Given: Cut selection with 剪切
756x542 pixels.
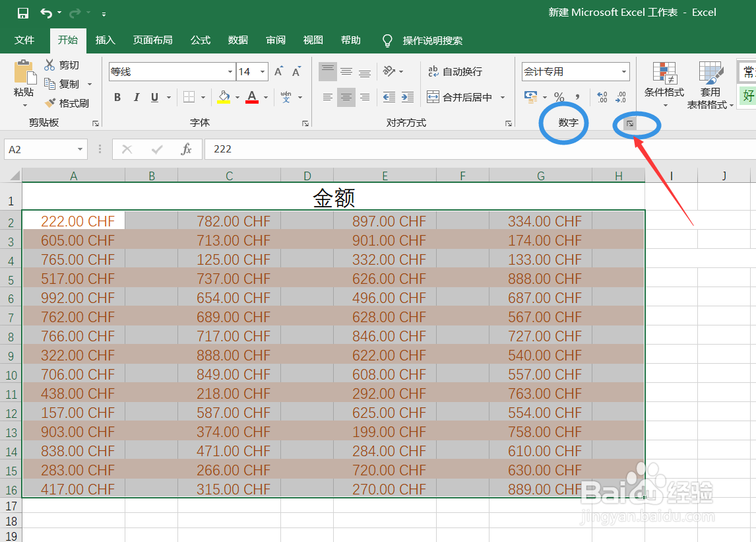Looking at the screenshot, I should point(61,65).
